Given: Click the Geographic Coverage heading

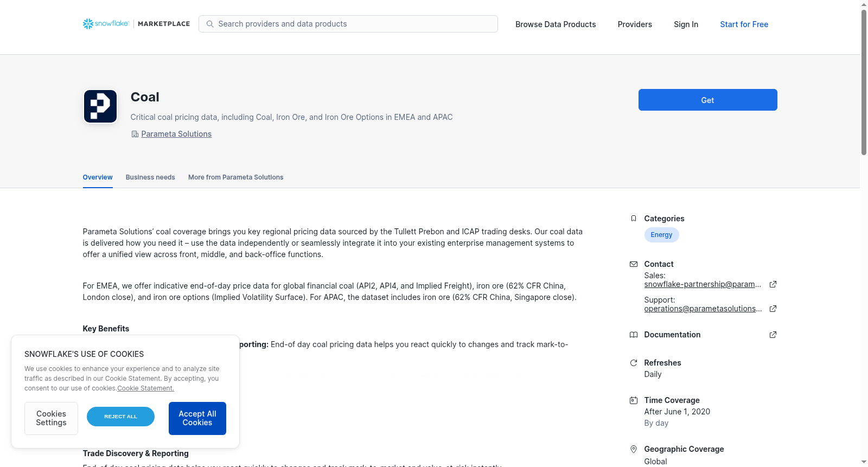Looking at the screenshot, I should (684, 449).
